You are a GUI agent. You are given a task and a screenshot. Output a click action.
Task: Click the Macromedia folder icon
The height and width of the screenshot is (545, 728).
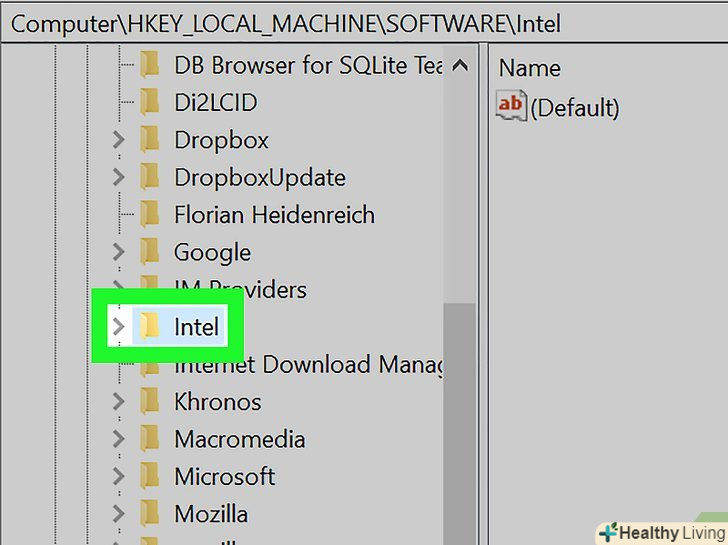[x=150, y=439]
